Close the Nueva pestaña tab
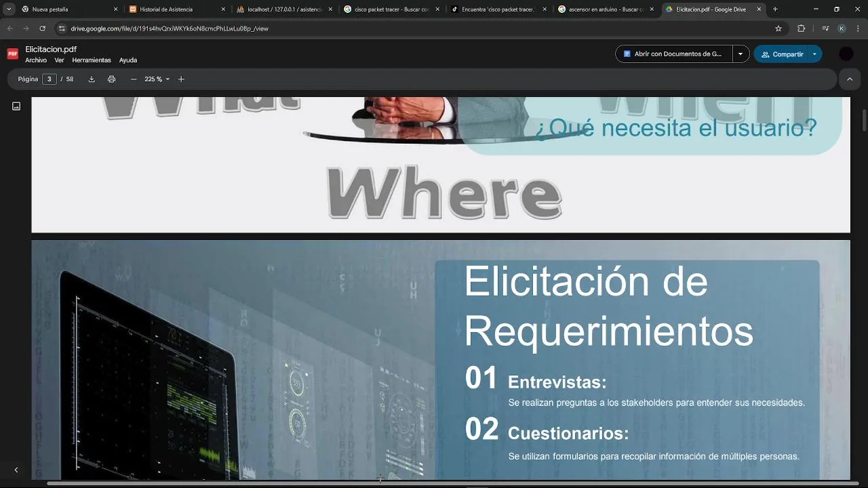 [115, 9]
